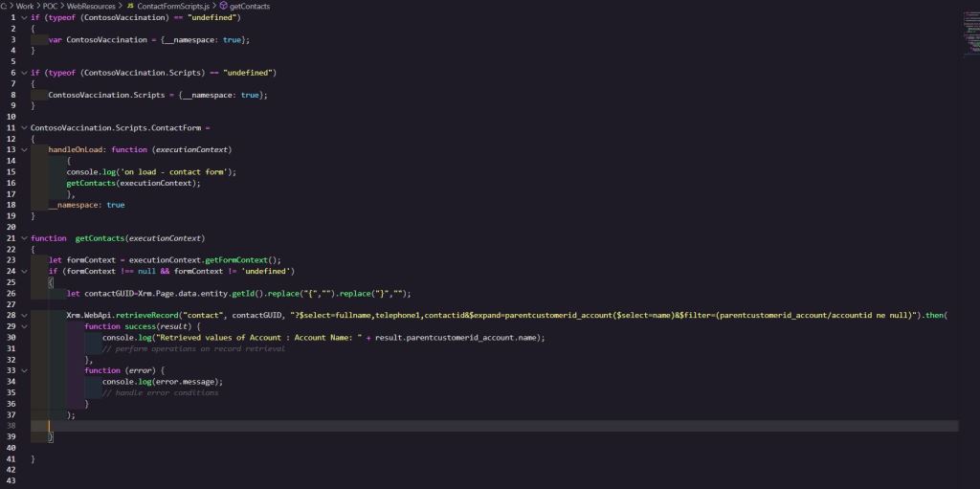This screenshot has width=980, height=489.
Task: Collapse the error function at line 33
Action: (23, 370)
